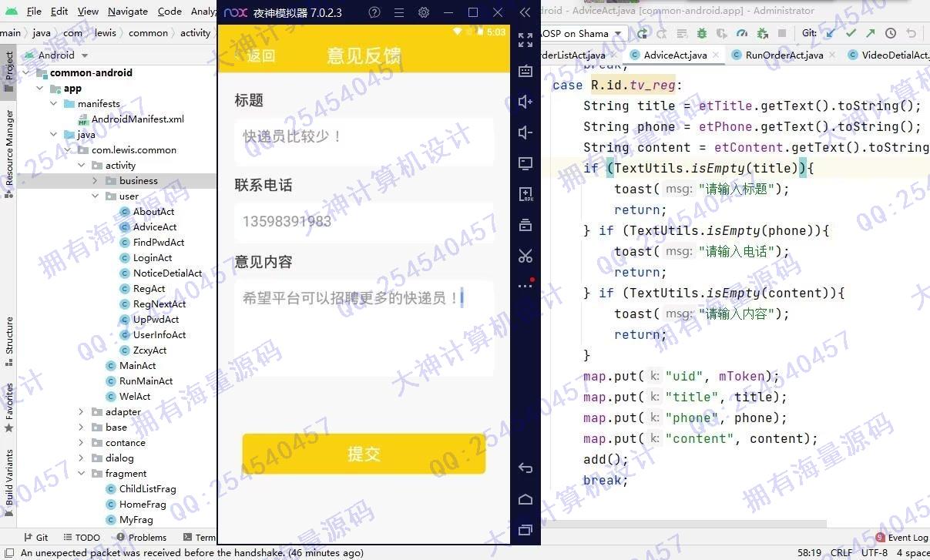Image resolution: width=930 pixels, height=560 pixels.
Task: Open the Git tool window tab
Action: [35, 538]
